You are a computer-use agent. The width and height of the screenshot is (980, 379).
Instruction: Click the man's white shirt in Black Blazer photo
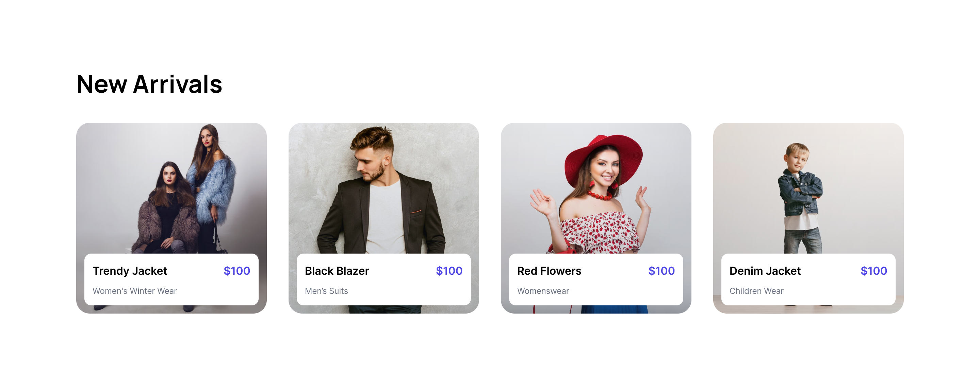(x=385, y=217)
